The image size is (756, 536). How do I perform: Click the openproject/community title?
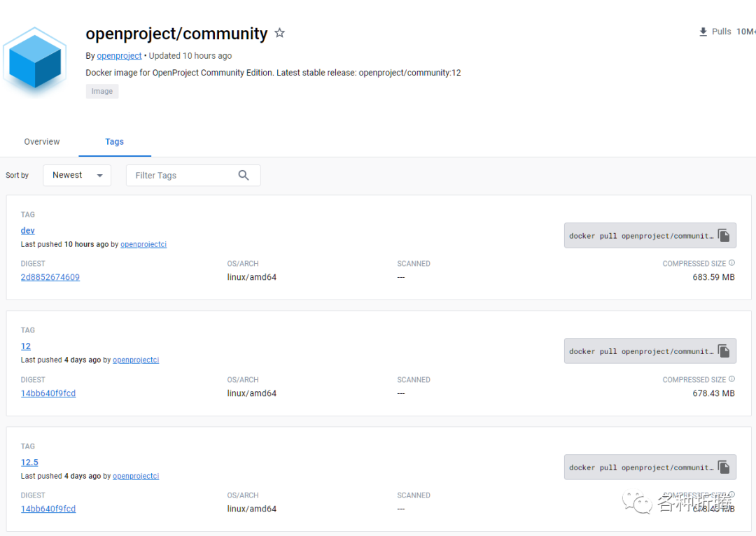[x=176, y=34]
